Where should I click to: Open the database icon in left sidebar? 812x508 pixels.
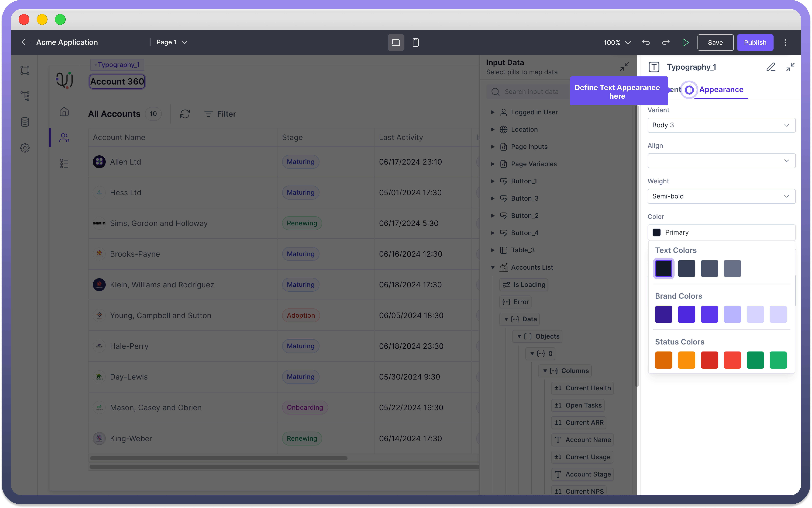tap(25, 122)
